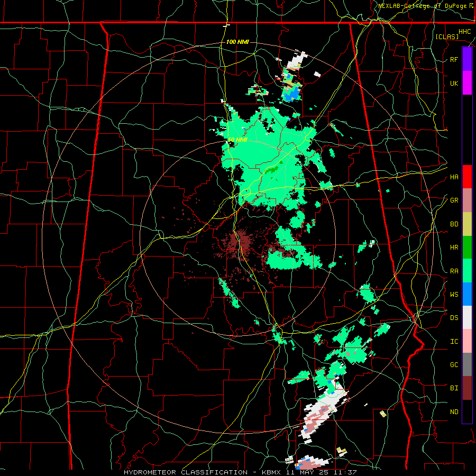Click the light green RA legend swatch
The image size is (476, 476).
467,271
